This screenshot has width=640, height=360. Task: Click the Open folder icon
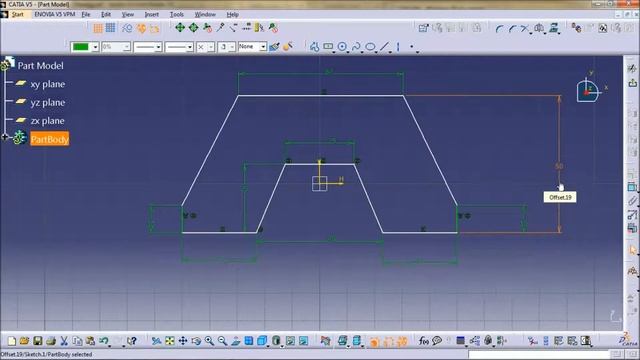(x=24, y=341)
